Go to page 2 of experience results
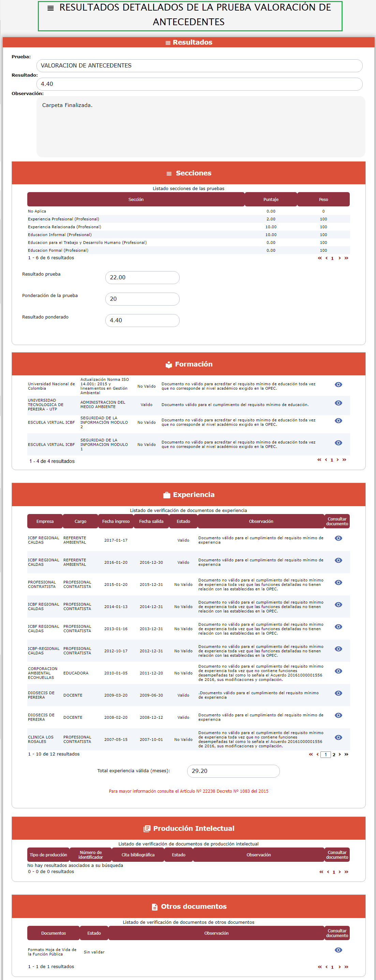 (334, 755)
